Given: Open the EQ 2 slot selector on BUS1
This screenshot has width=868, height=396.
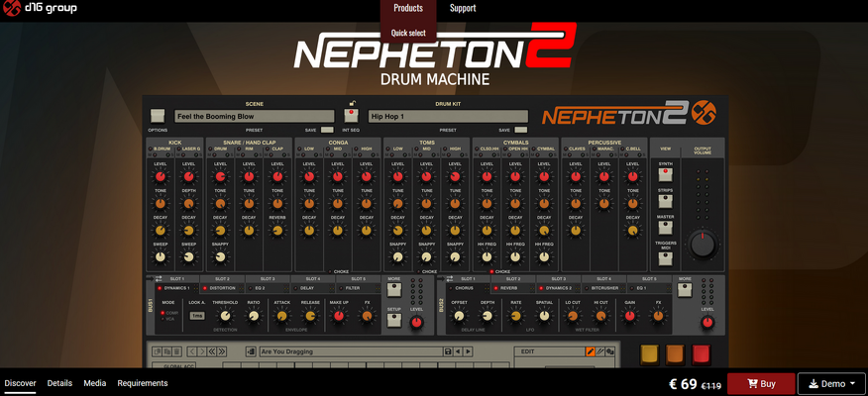Looking at the screenshot, I should coord(268,288).
